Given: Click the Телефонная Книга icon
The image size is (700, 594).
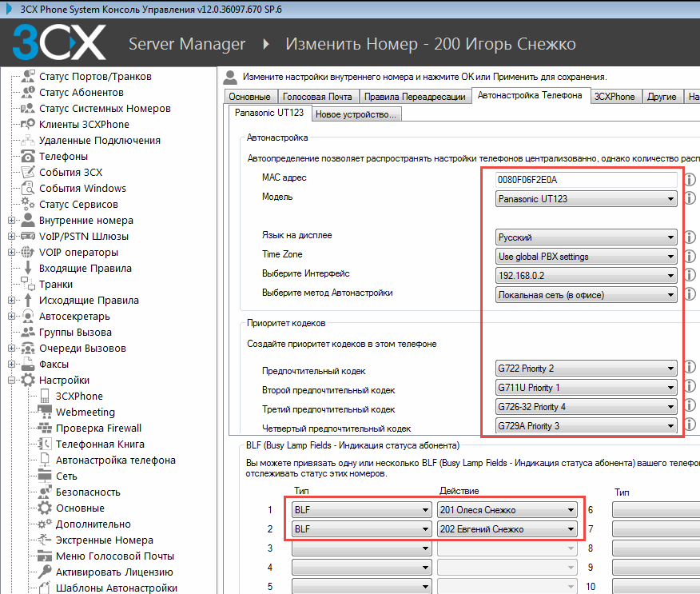Looking at the screenshot, I should [45, 444].
